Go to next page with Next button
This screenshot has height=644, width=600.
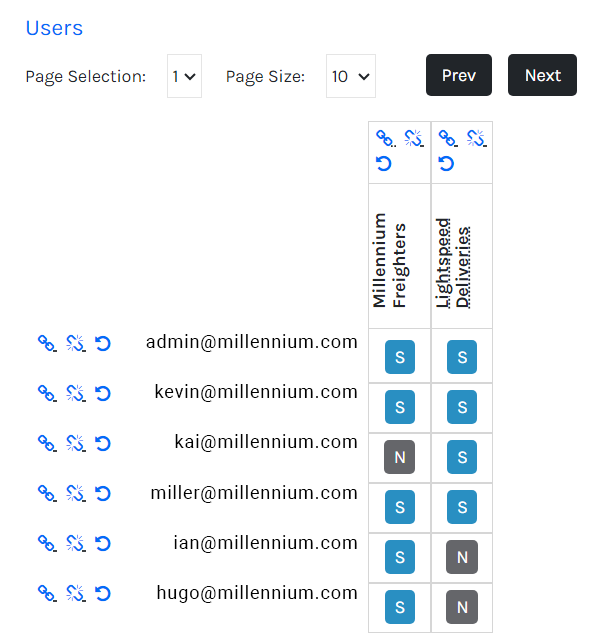(x=543, y=75)
